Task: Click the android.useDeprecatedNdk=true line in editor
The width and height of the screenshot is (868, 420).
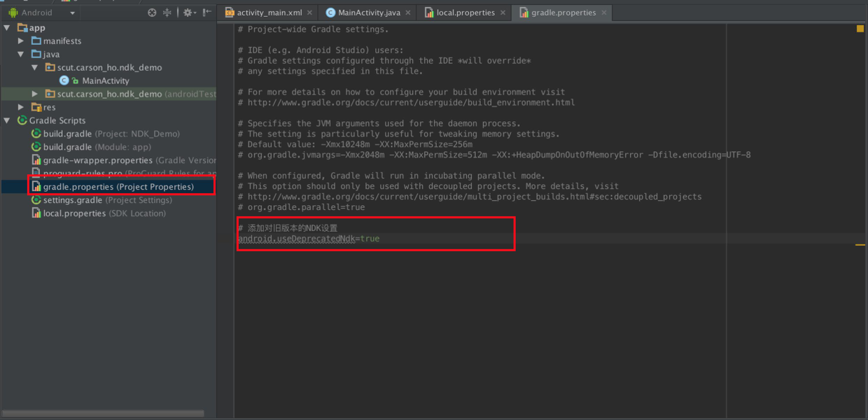Action: tap(309, 239)
